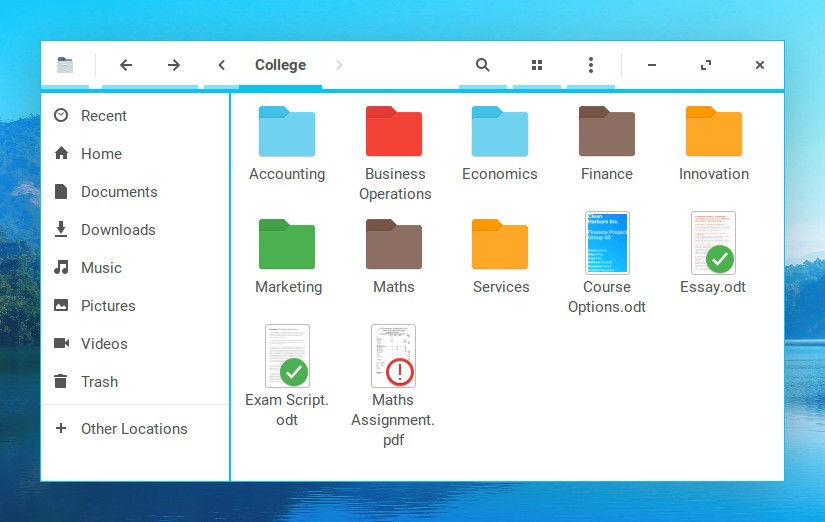Click Other Locations
Image resolution: width=825 pixels, height=522 pixels.
pos(135,429)
